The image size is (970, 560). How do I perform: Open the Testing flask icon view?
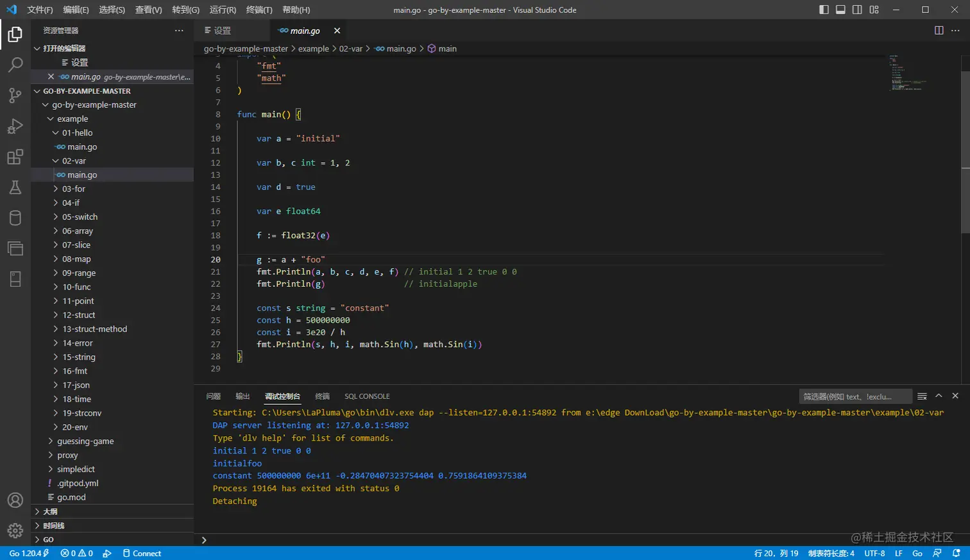point(15,187)
